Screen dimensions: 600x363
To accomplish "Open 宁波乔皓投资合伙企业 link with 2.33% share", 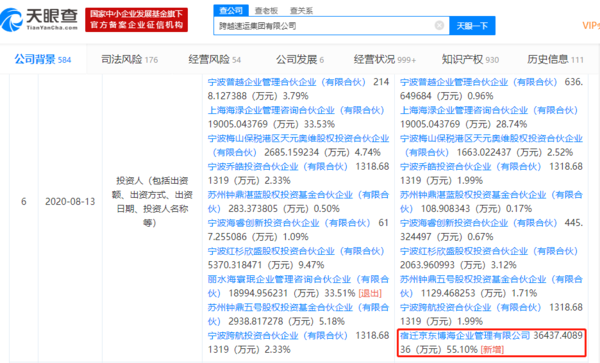I will click(277, 167).
